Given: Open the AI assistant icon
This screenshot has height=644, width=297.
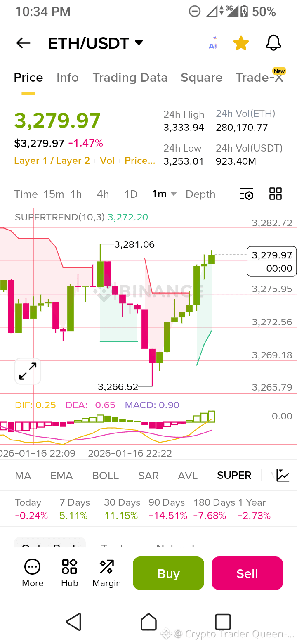Looking at the screenshot, I should point(213,43).
